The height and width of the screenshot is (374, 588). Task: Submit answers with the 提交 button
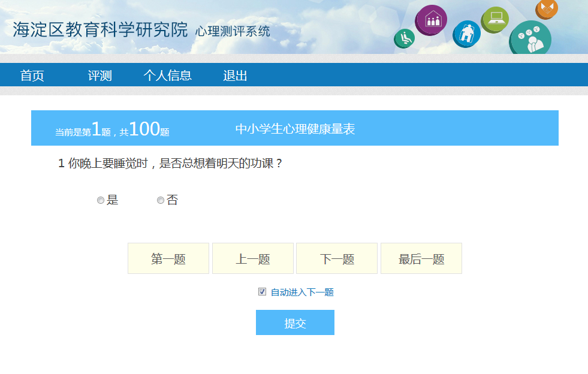click(x=295, y=322)
